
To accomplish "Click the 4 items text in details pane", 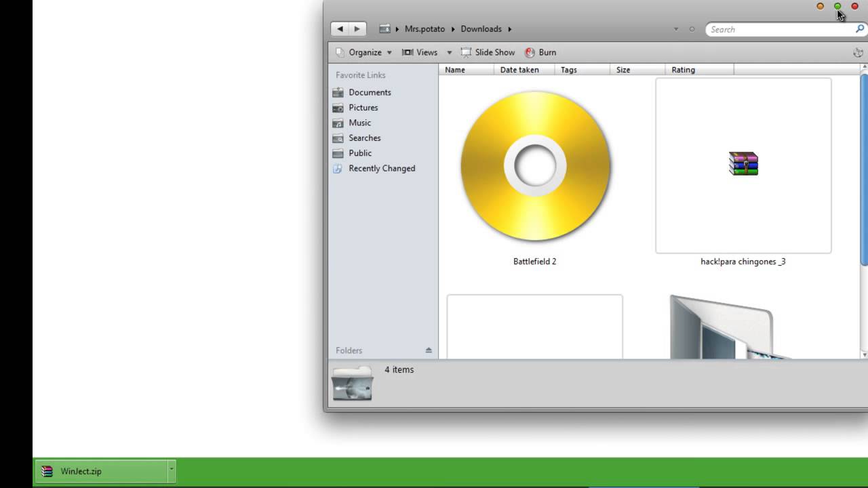I will click(399, 369).
